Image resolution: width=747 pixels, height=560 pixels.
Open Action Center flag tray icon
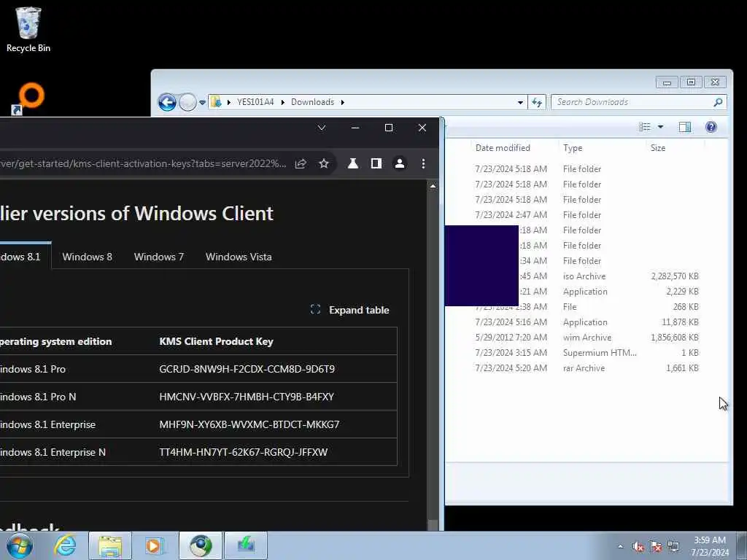point(656,547)
